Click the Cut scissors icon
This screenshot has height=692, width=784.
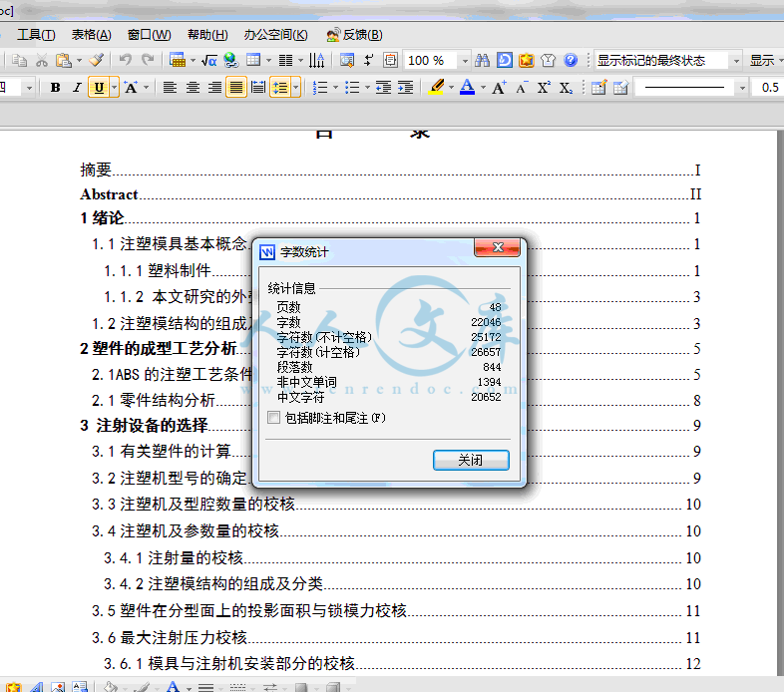42,61
